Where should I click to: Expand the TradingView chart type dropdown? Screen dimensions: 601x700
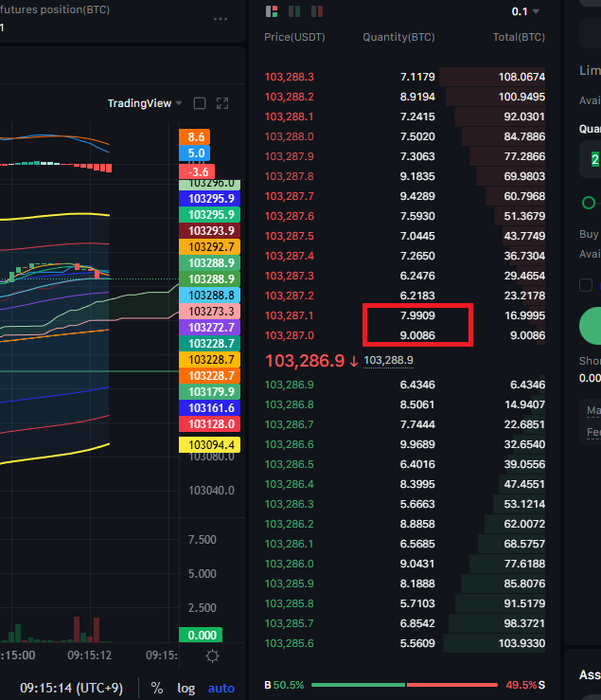point(145,103)
